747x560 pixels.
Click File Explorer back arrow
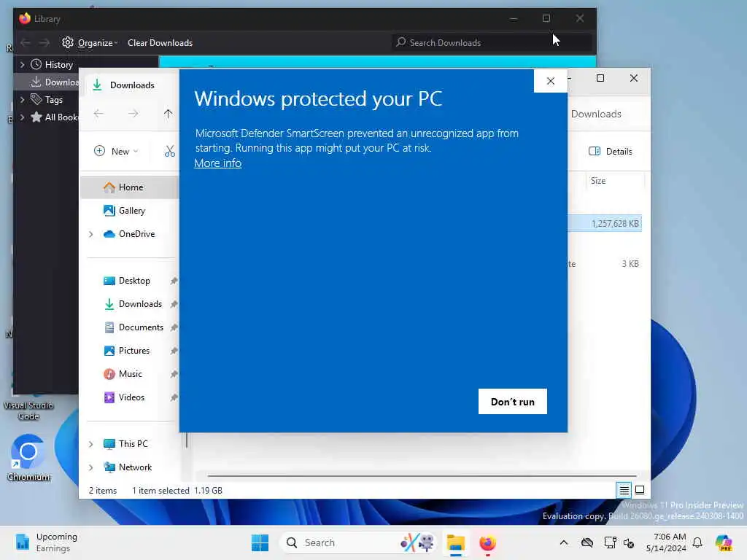[98, 113]
